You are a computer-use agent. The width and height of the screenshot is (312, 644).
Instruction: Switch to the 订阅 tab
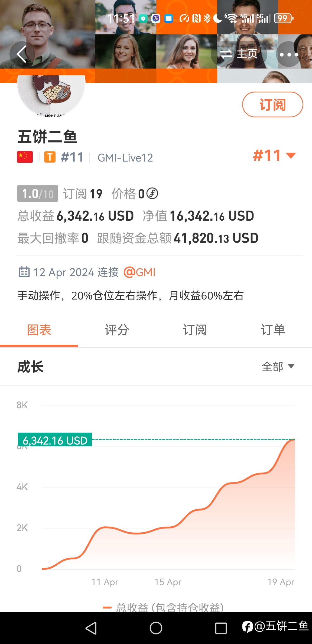click(195, 330)
